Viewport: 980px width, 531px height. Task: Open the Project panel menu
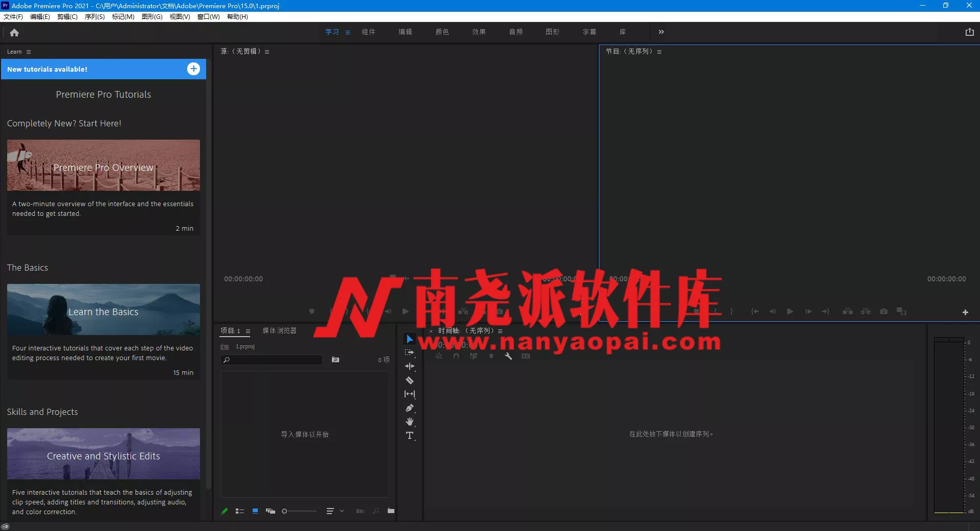248,331
